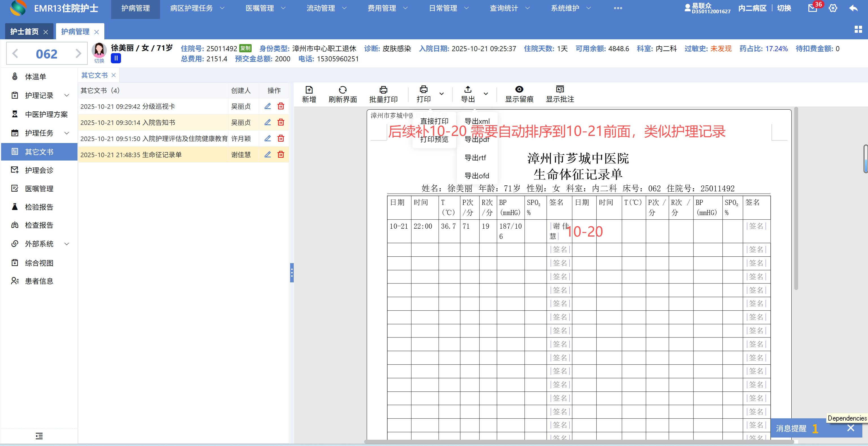
Task: Expand the 护理记录 sidebar submenu
Action: pos(67,96)
